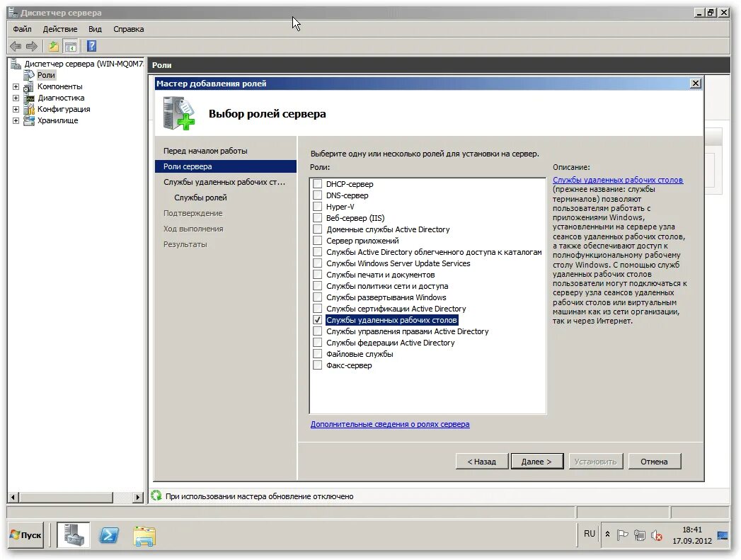Open Server Manager from the taskbar
The image size is (741, 560).
point(73,535)
